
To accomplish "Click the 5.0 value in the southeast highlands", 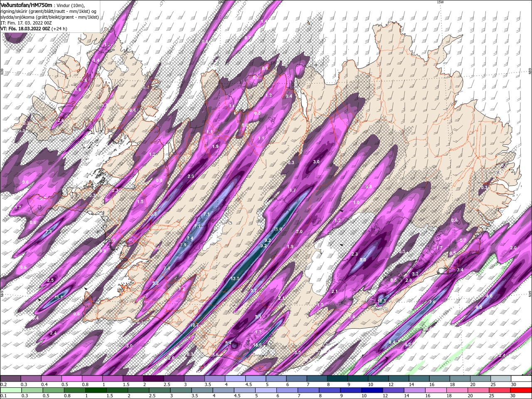I will click(363, 260).
